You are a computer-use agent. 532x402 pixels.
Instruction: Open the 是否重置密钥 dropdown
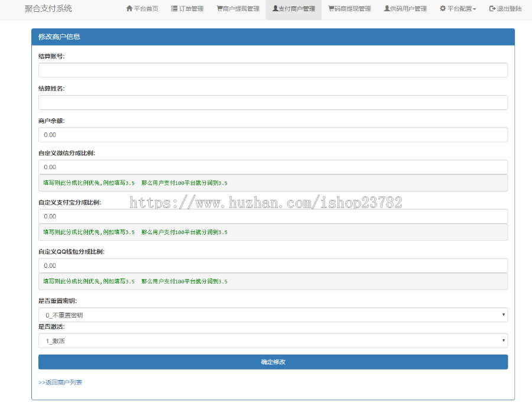click(x=273, y=315)
